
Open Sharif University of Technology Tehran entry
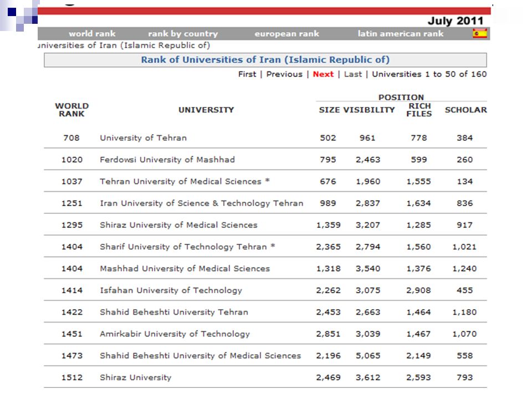tap(187, 247)
